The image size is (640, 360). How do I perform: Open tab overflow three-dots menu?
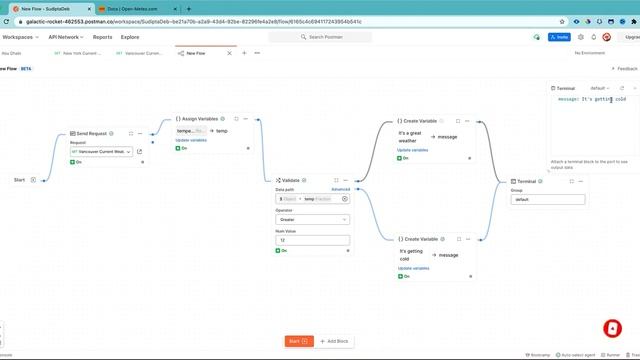pos(257,53)
